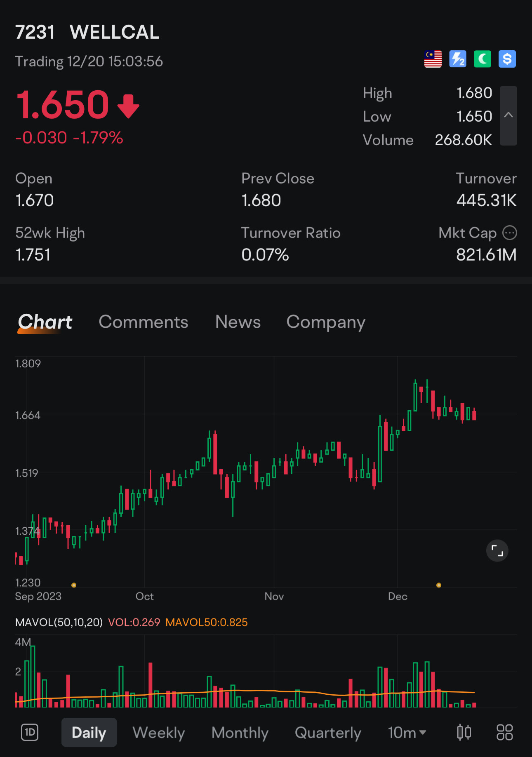Switch to the Comments tab
Viewport: 532px width, 757px height.
coord(144,322)
